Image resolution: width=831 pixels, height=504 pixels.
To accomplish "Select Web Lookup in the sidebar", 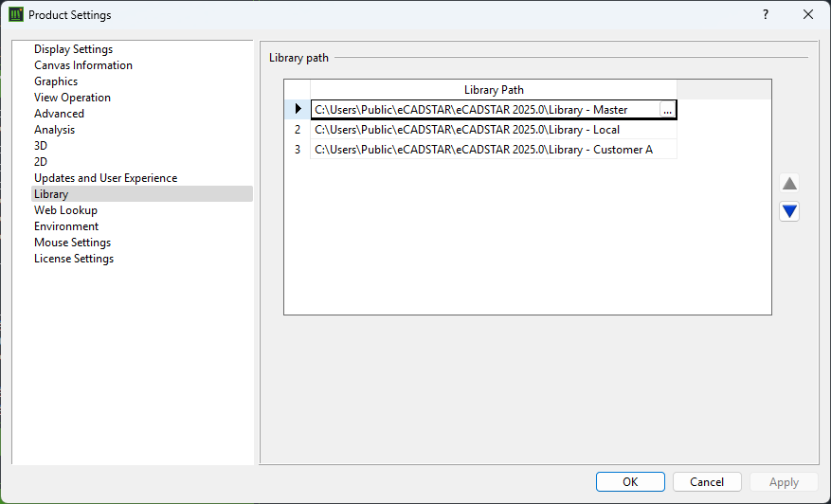I will [x=65, y=210].
